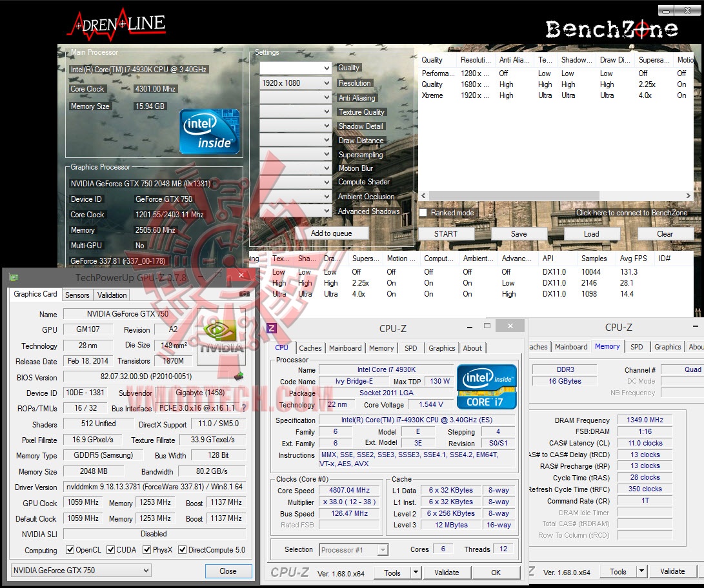Click the START benchmark button
The image size is (704, 588).
click(446, 233)
